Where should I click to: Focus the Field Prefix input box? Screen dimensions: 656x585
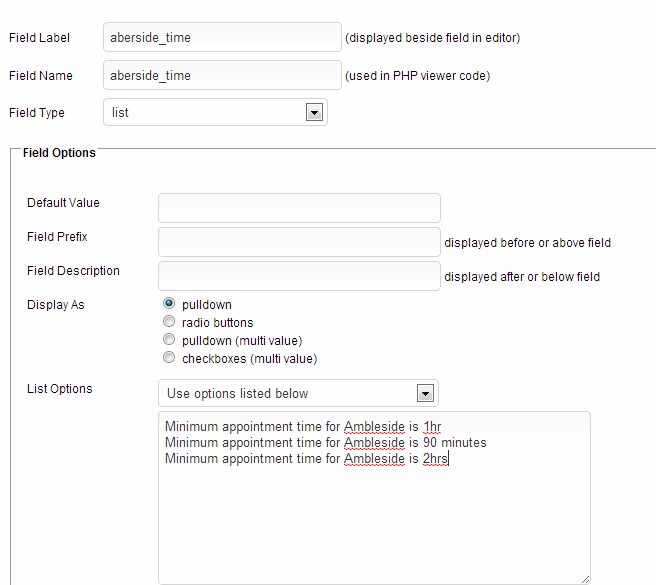coord(299,242)
